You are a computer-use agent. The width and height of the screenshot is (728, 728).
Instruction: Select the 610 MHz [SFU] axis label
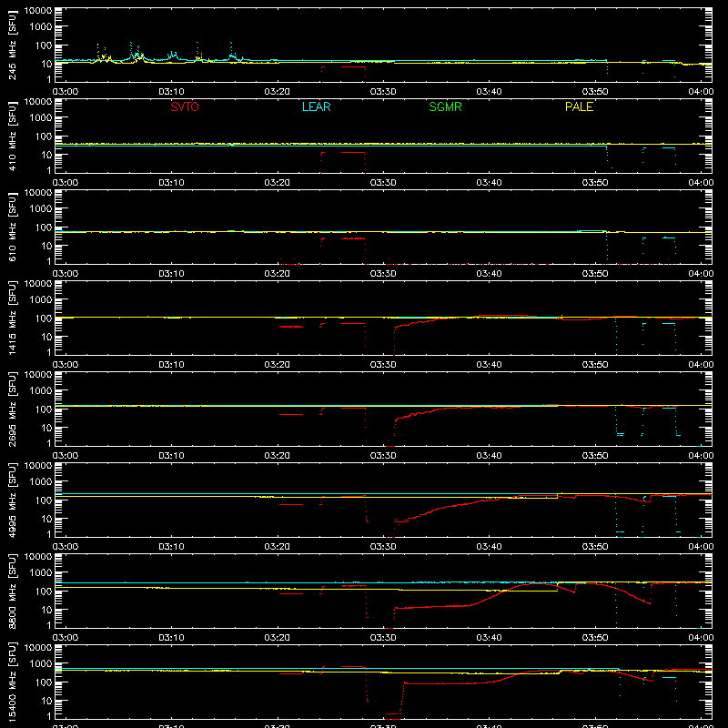click(12, 227)
